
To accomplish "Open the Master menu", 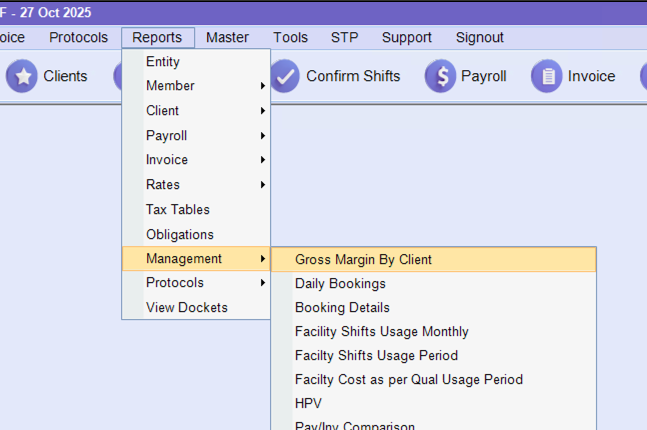I will tap(227, 38).
